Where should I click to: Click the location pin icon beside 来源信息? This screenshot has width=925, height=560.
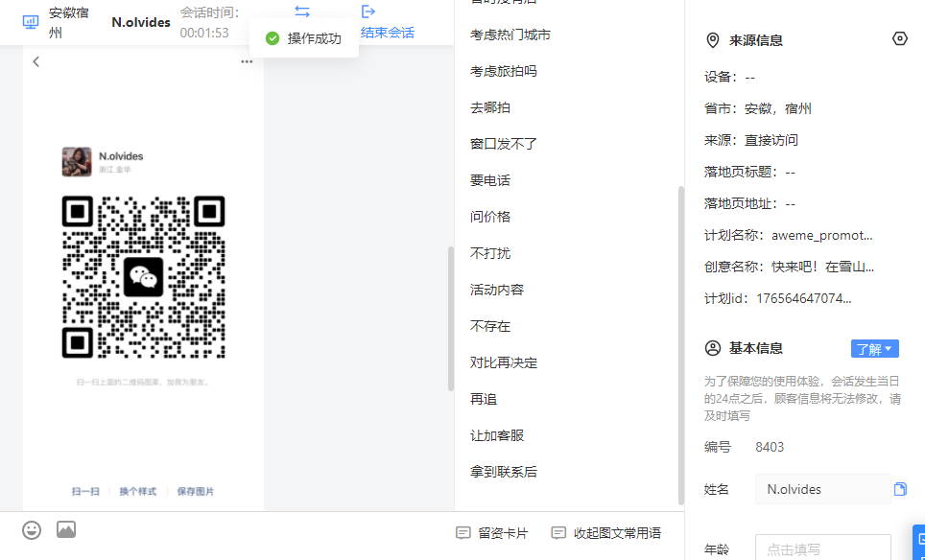[x=713, y=40]
